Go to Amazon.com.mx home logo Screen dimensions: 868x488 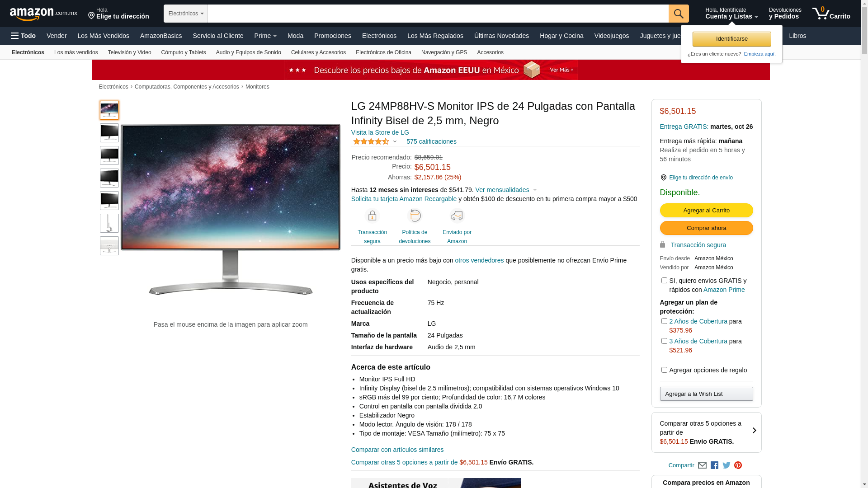click(43, 14)
